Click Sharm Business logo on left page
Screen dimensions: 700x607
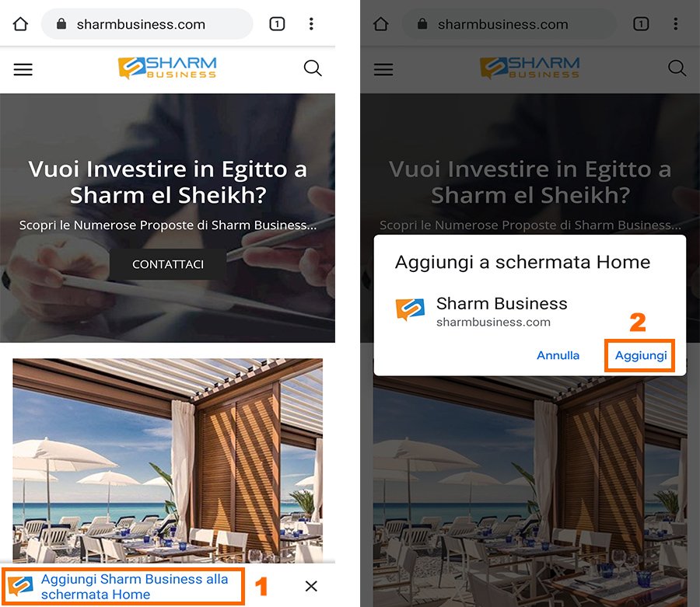point(167,68)
